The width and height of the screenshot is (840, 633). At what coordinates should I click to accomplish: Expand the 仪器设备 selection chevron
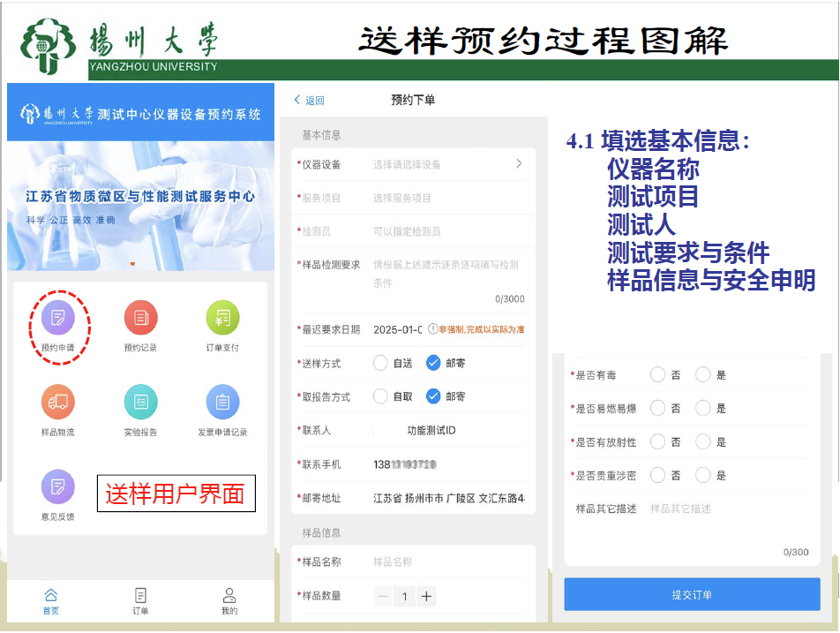(x=519, y=164)
